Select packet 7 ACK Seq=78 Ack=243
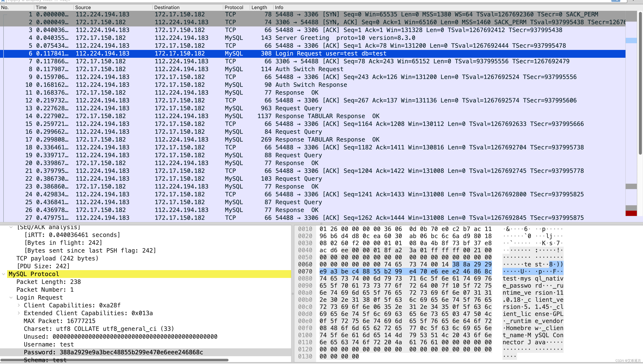This screenshot has width=643, height=364. coord(313,61)
